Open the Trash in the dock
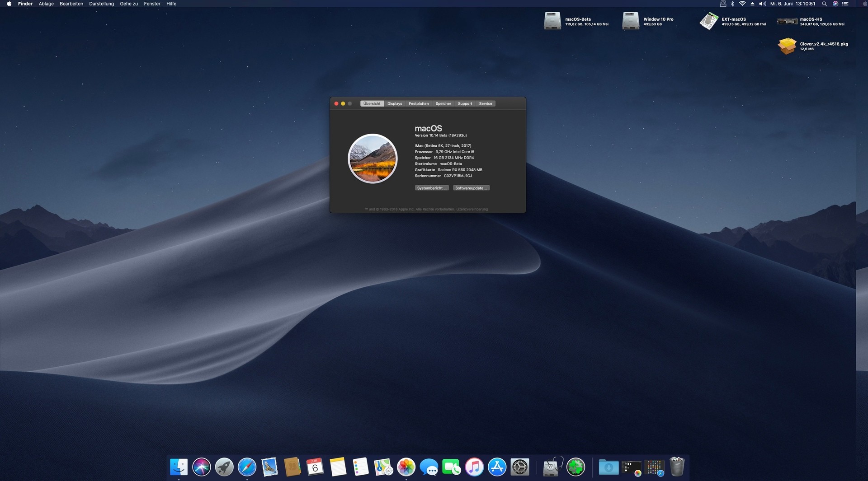This screenshot has width=868, height=481. [x=677, y=467]
